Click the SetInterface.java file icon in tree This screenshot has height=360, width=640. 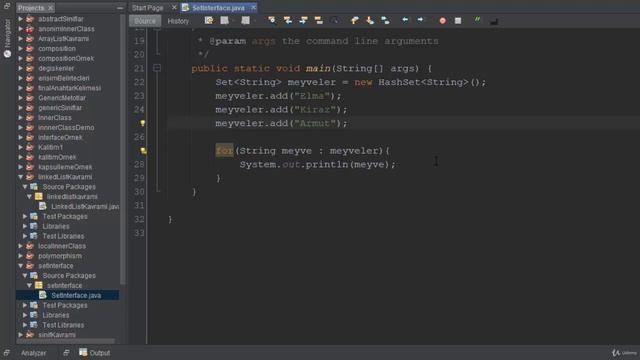click(43, 295)
